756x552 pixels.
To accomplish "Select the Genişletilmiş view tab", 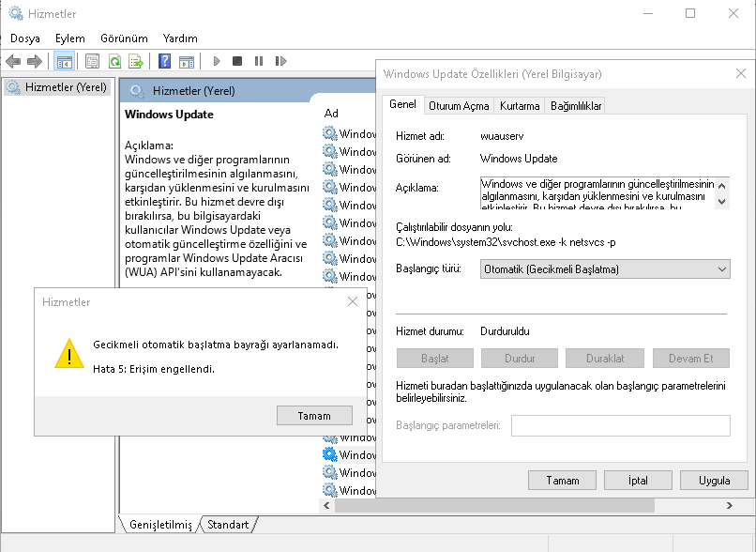I will click(x=160, y=525).
